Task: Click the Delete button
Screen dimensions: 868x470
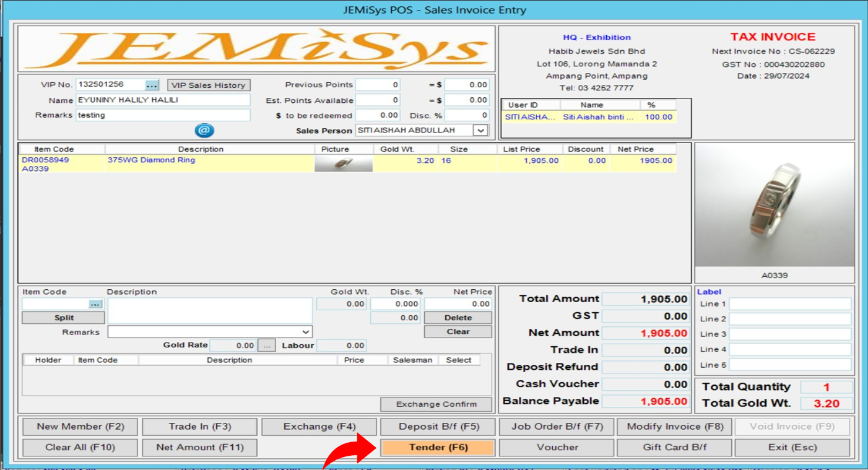Action: tap(458, 318)
